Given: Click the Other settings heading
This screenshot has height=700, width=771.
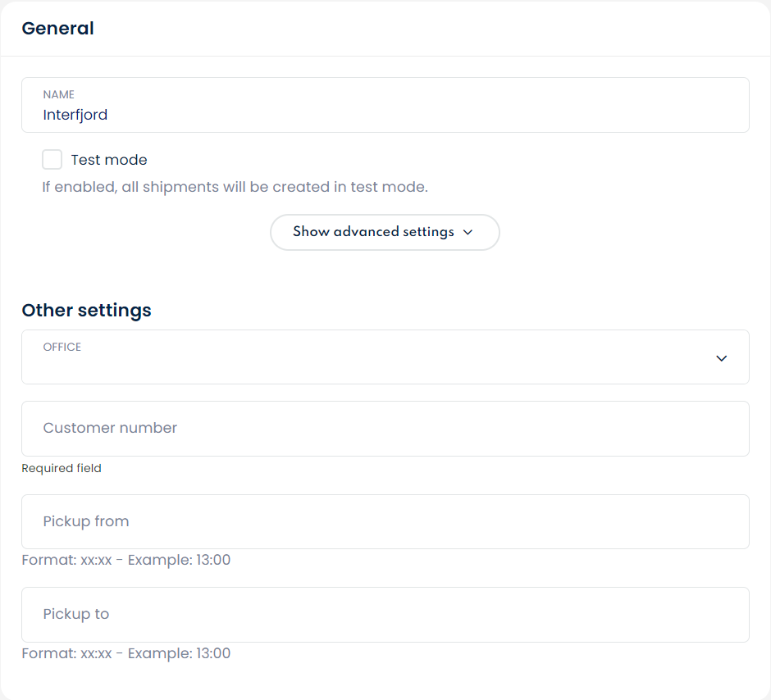Looking at the screenshot, I should tap(86, 310).
